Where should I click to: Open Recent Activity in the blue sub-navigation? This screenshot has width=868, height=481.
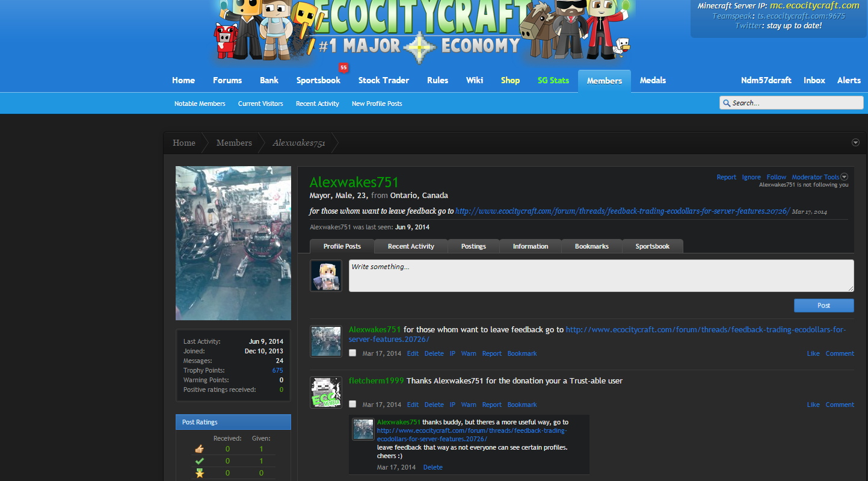[x=318, y=104]
